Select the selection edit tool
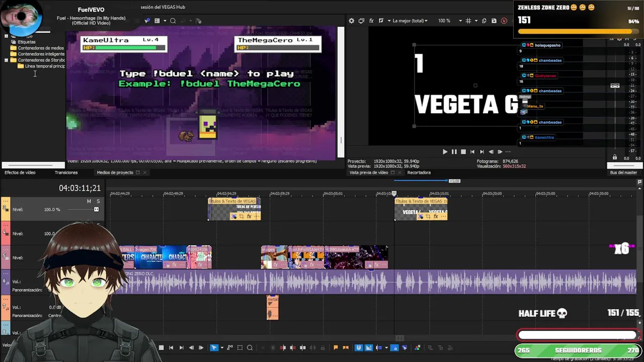The image size is (644, 362). pos(240,347)
